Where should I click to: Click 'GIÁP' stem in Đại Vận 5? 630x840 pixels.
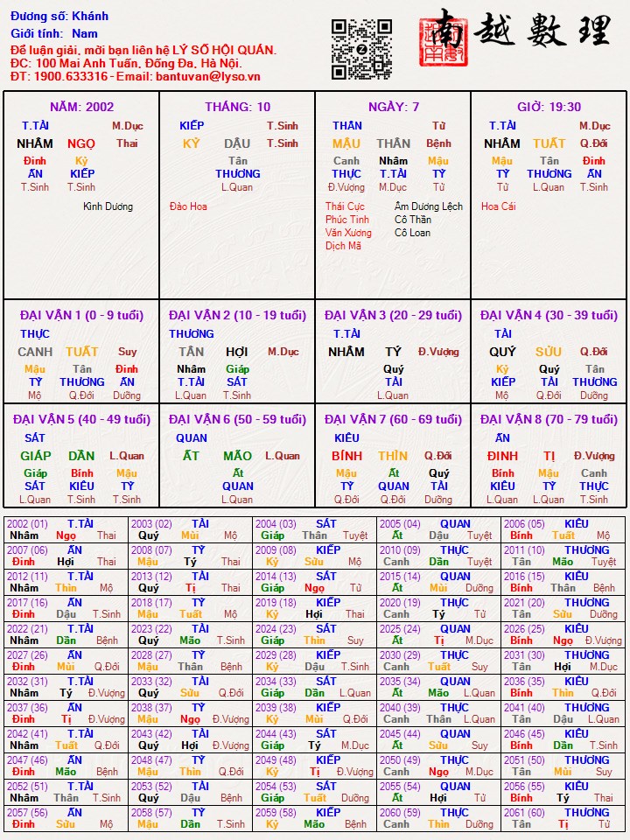coord(35,456)
